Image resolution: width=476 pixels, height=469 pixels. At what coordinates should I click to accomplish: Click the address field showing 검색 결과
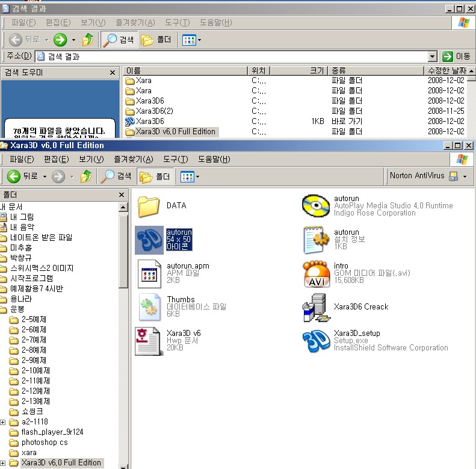pos(232,57)
